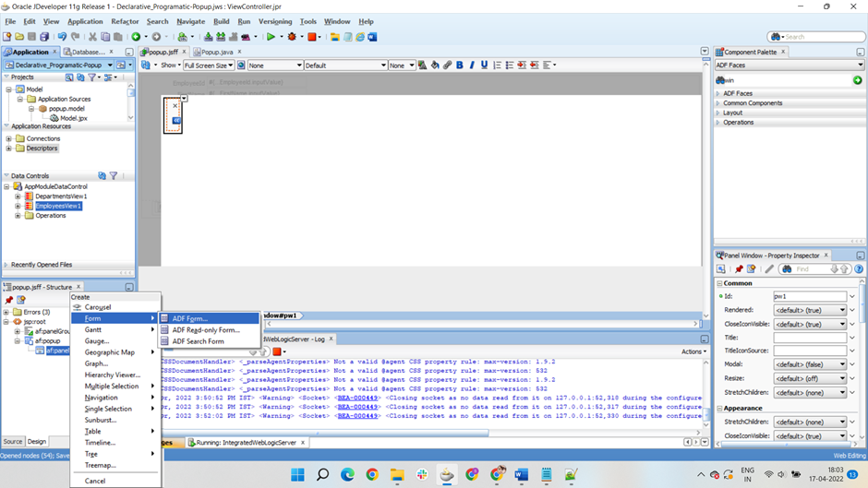Click the bulleted list icon
Screen dimensions: 868x488
coord(510,65)
